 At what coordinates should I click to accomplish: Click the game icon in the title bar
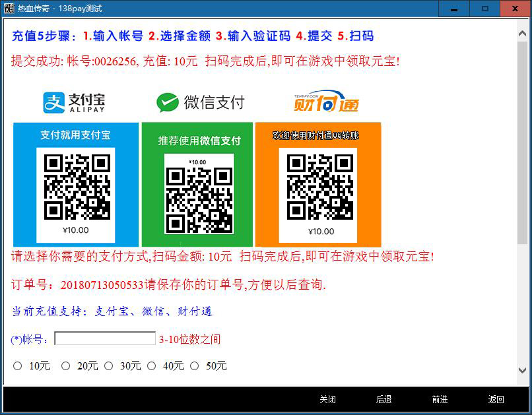point(9,8)
